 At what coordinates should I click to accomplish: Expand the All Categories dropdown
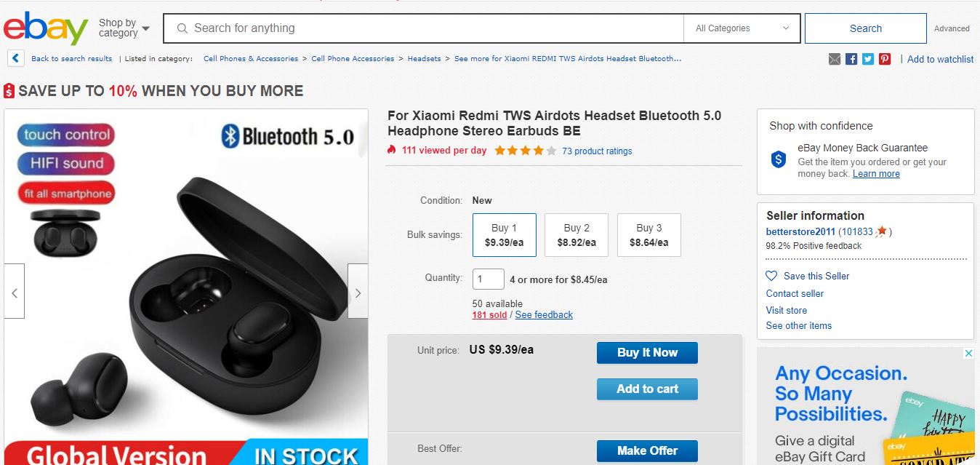742,28
